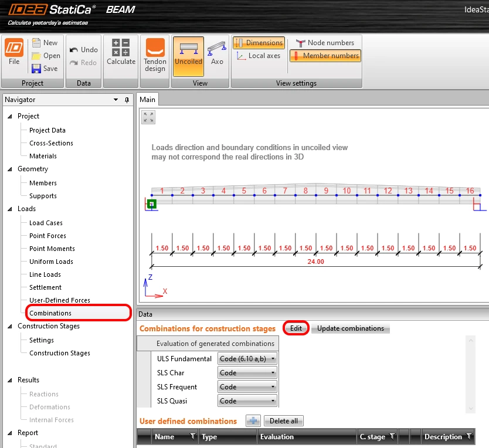Click the Save project icon
Viewport: 489px width, 448px height.
pyautogui.click(x=36, y=69)
